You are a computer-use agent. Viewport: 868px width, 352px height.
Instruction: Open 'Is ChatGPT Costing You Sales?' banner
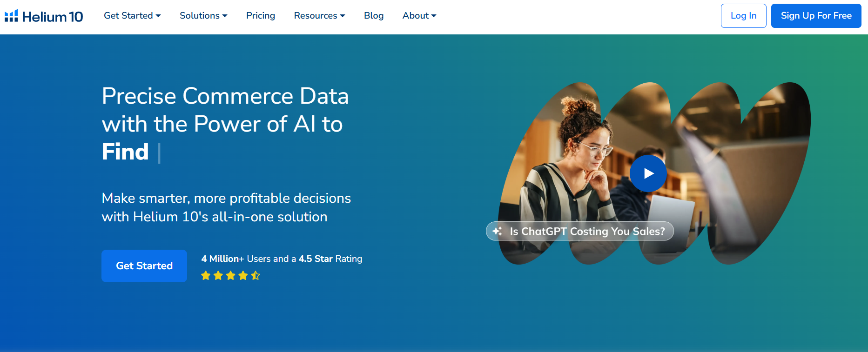point(579,231)
